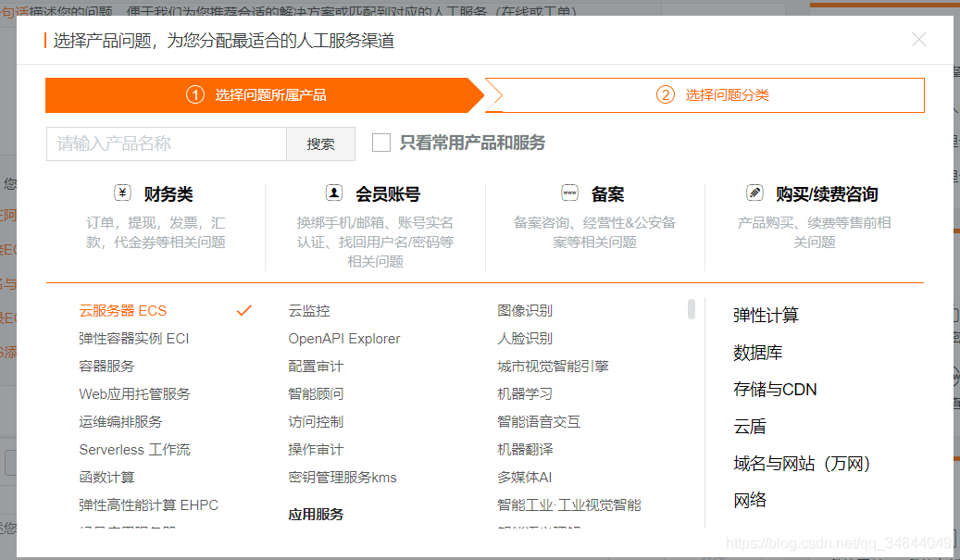
Task: Click the www icon for 备案
Action: click(x=569, y=193)
